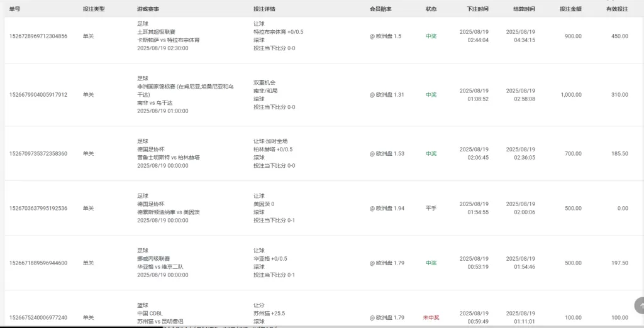The width and height of the screenshot is (644, 328).
Task: Click match 南非 vs 乌干达
Action: tap(155, 103)
